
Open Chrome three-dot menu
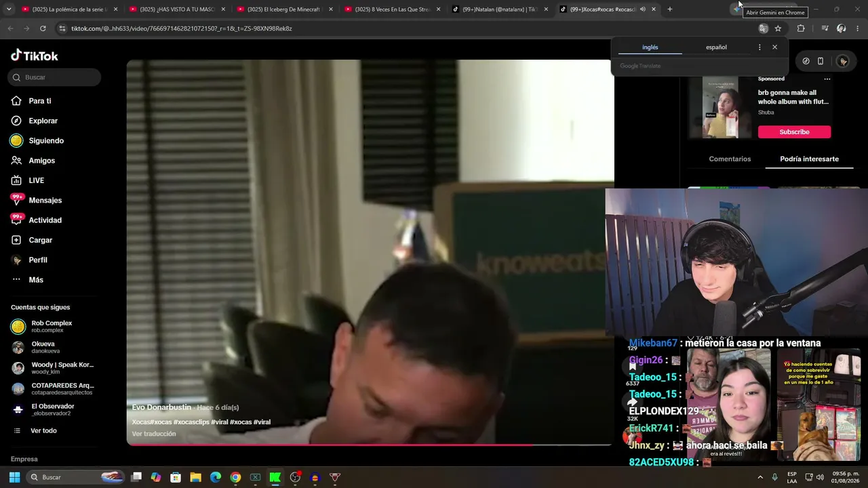[x=858, y=28]
